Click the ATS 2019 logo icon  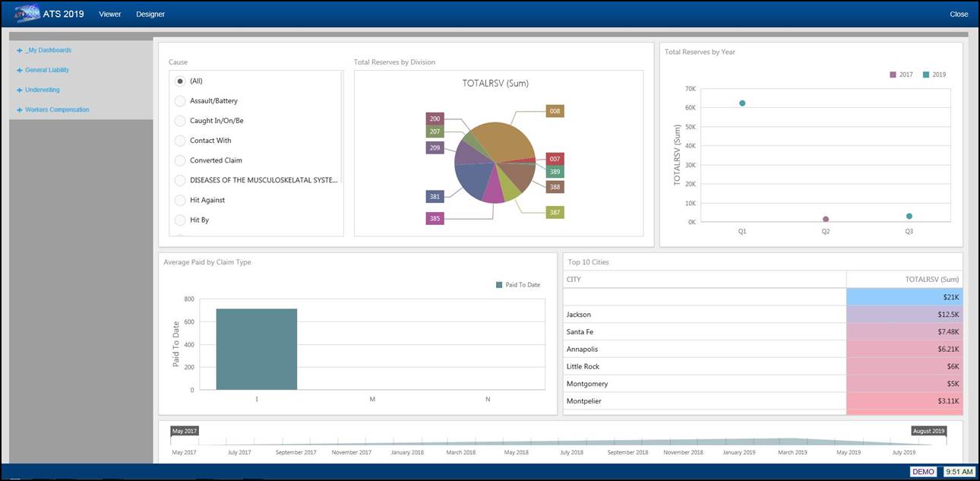[x=27, y=14]
